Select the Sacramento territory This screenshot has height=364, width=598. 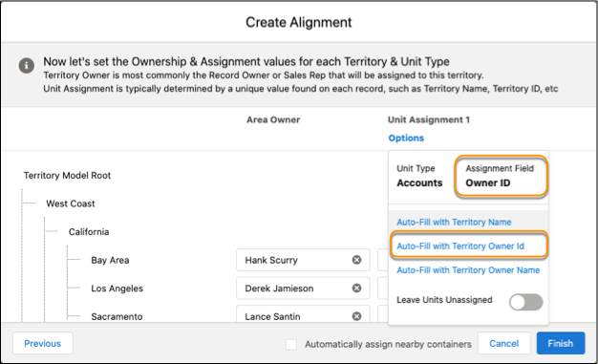pyautogui.click(x=117, y=316)
